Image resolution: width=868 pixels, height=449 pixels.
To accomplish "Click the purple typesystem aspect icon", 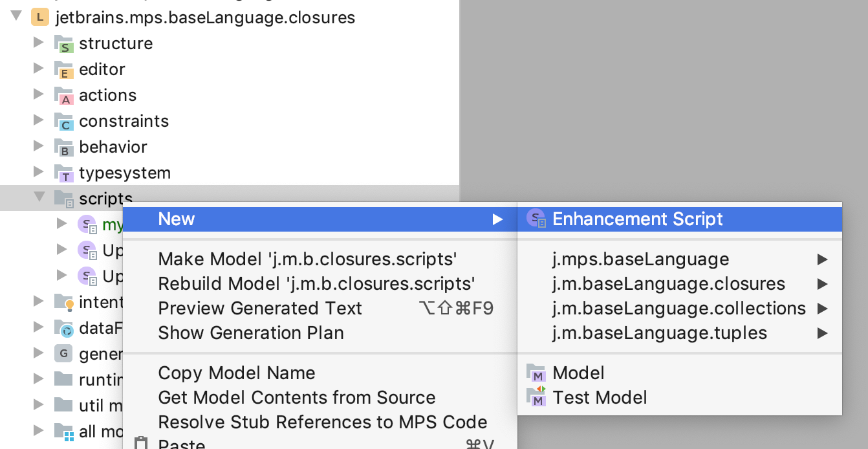I will (x=65, y=173).
